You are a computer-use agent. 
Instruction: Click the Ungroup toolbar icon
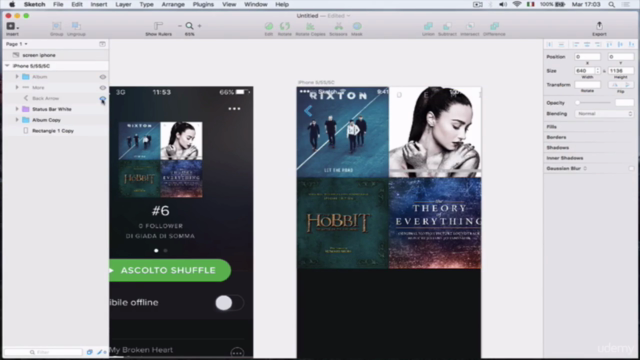coord(76,26)
